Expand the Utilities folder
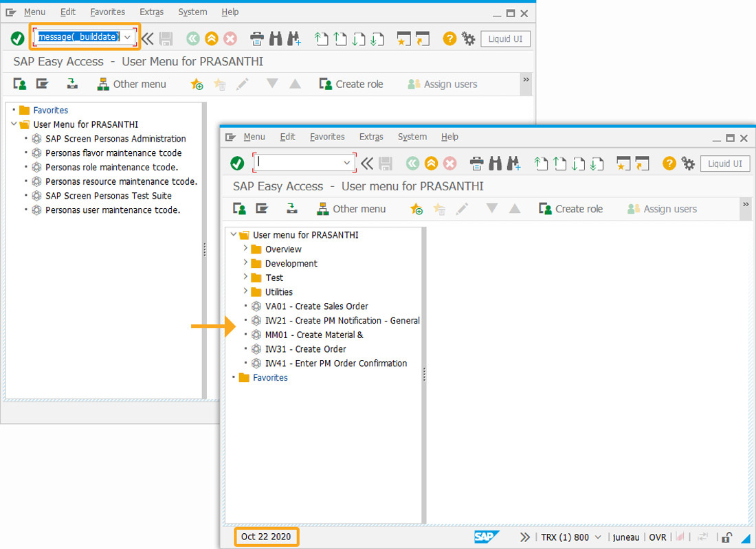The image size is (756, 549). [245, 291]
